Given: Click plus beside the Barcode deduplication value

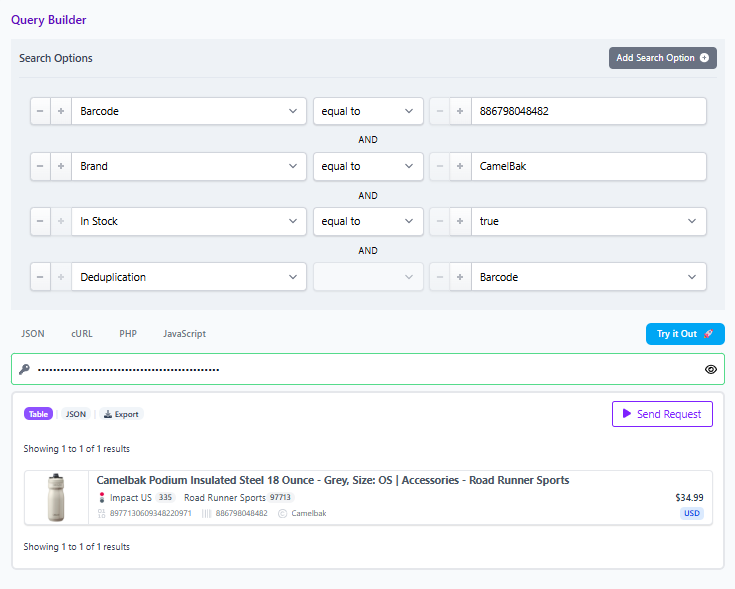Looking at the screenshot, I should pos(460,277).
